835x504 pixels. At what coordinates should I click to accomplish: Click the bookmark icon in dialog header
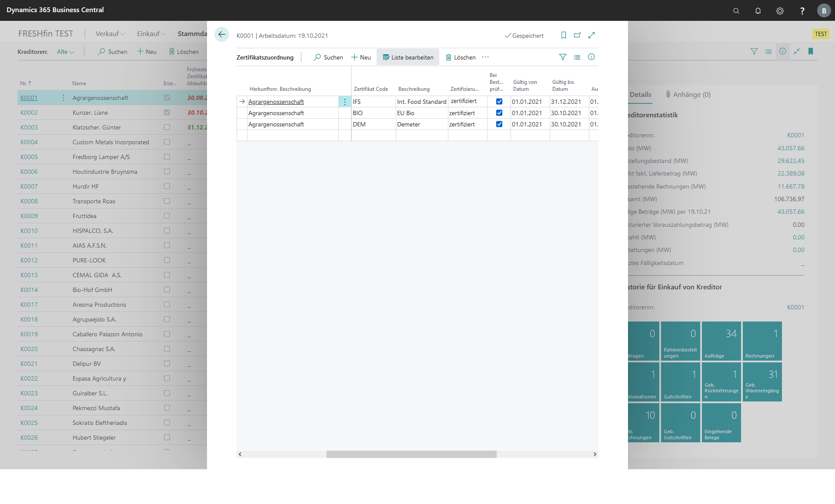pyautogui.click(x=563, y=35)
